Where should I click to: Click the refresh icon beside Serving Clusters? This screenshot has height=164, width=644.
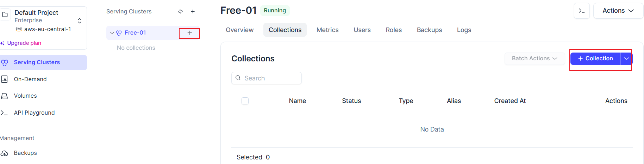click(x=180, y=11)
